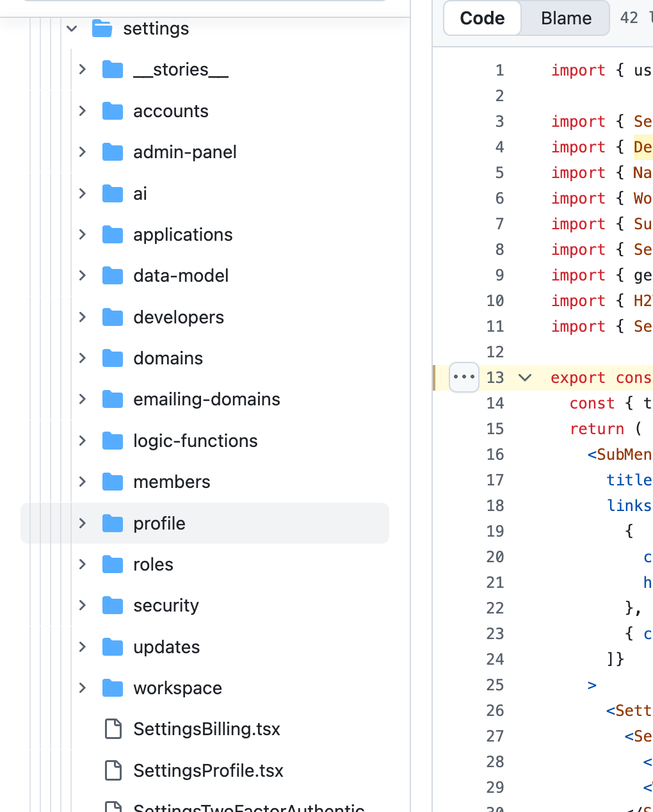Click the security folder icon
The image size is (653, 812).
click(x=113, y=605)
